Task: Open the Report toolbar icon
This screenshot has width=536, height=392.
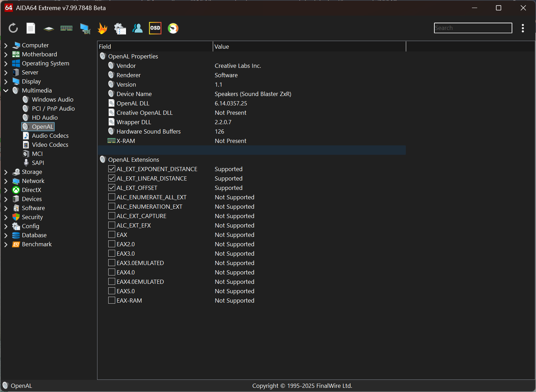Action: (31, 28)
